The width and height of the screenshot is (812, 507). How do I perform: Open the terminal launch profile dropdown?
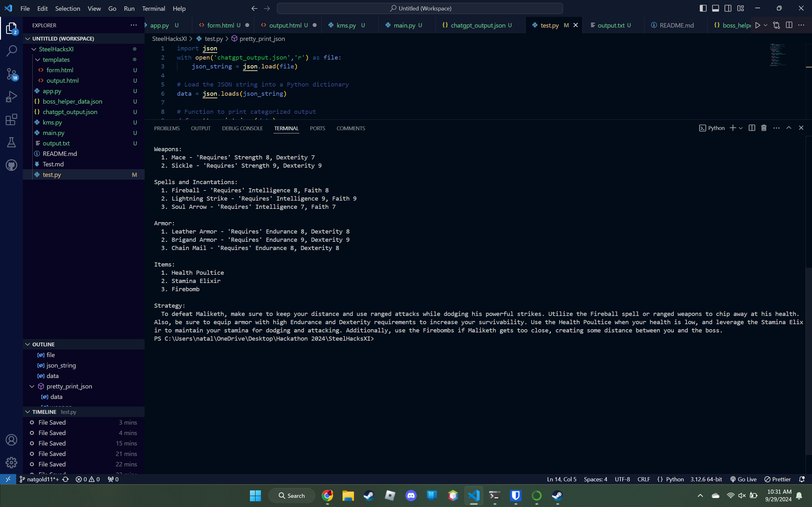tap(741, 128)
